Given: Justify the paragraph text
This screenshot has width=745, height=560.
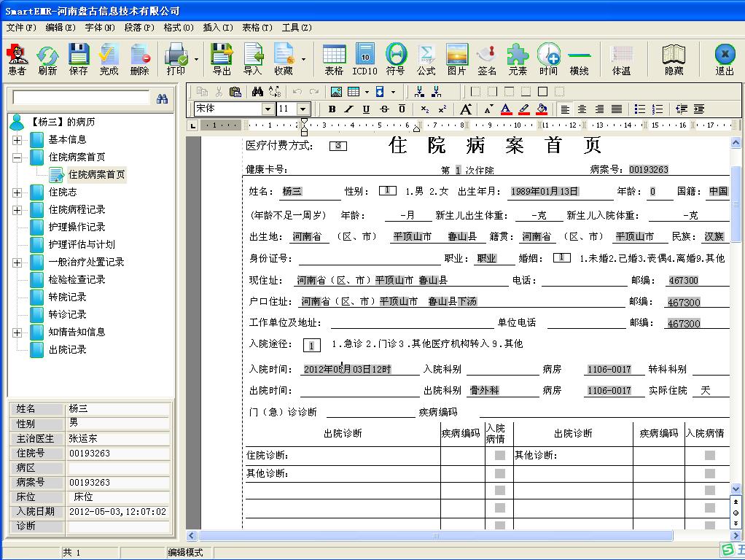Looking at the screenshot, I should (x=617, y=109).
